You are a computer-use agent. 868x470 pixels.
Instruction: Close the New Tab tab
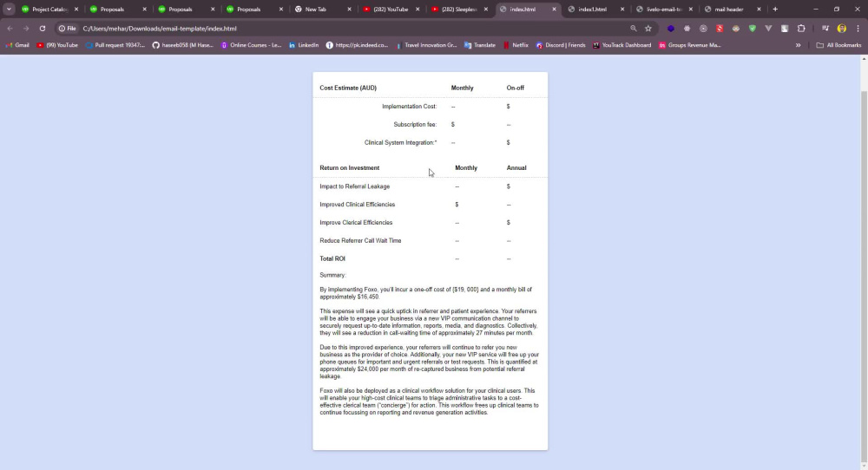349,10
